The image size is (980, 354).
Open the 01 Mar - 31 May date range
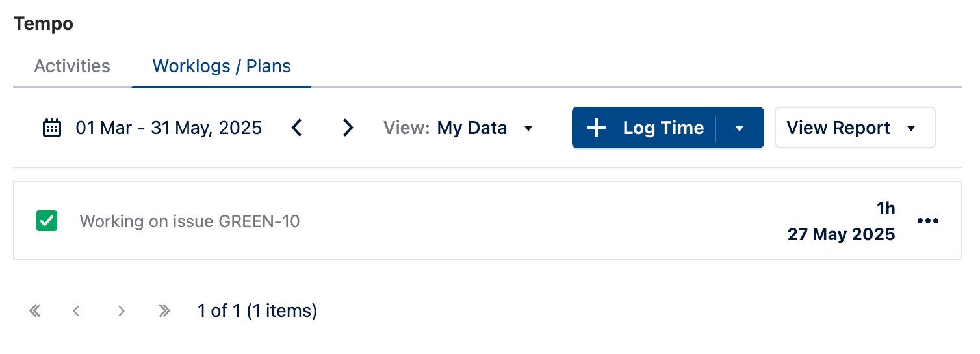point(169,128)
